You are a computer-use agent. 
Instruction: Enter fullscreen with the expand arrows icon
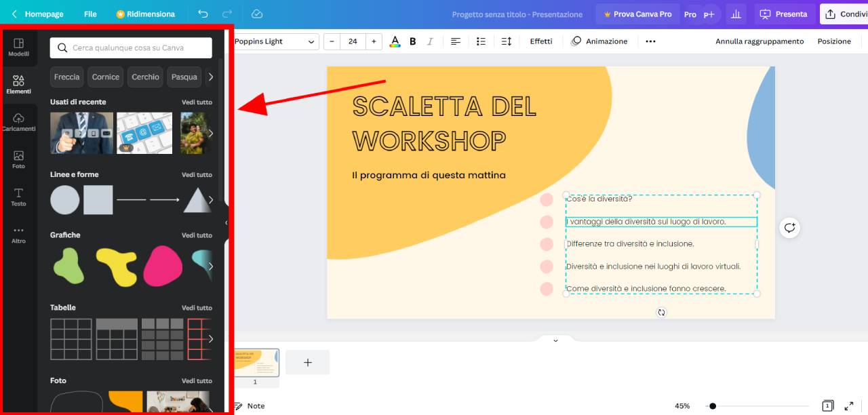(850, 406)
